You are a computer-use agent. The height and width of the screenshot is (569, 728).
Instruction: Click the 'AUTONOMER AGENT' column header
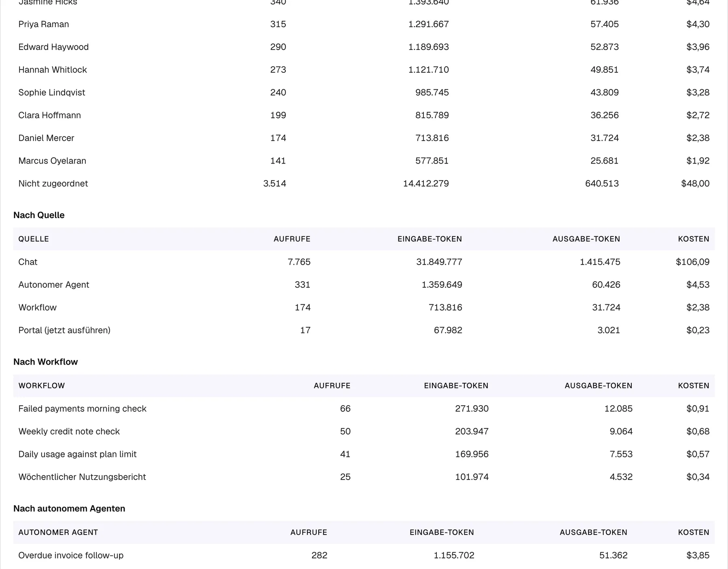[58, 533]
